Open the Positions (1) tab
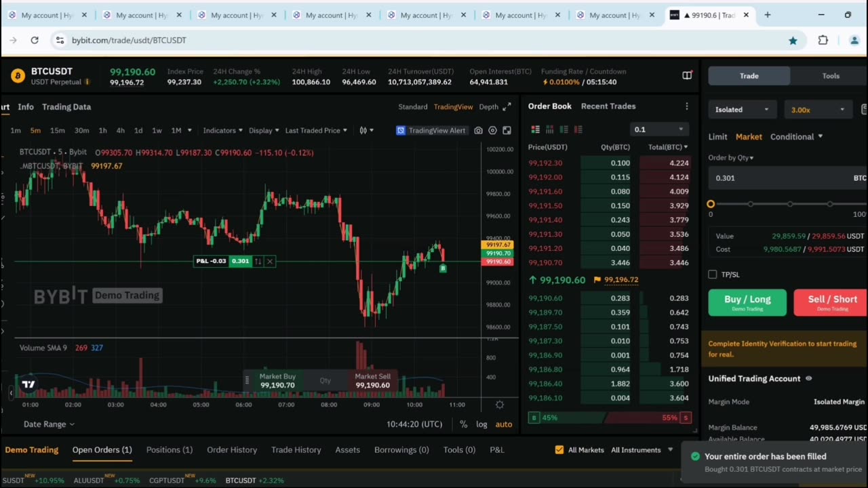 point(170,449)
